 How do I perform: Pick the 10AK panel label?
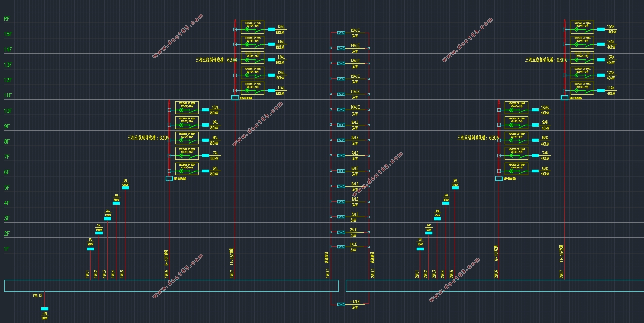pos(545,107)
